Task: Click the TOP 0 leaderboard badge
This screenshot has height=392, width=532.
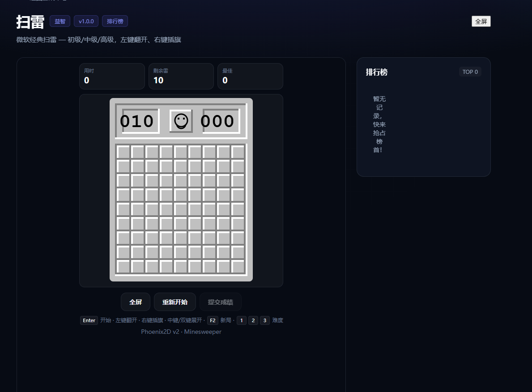Action: (x=470, y=72)
